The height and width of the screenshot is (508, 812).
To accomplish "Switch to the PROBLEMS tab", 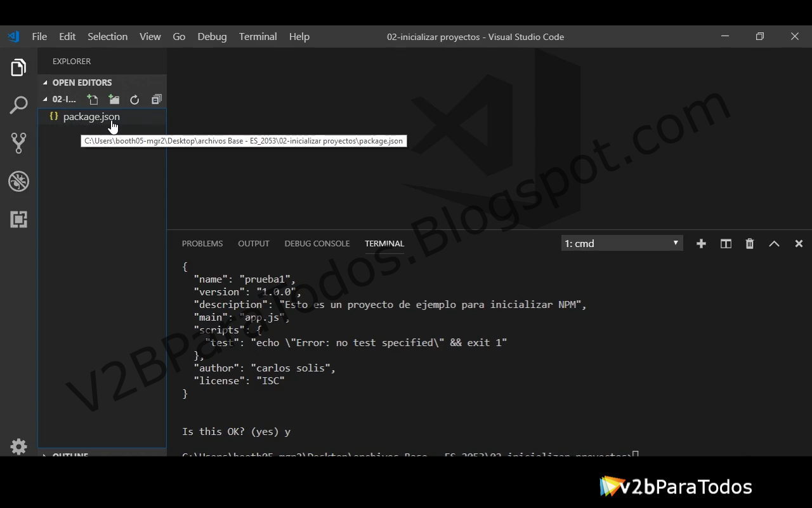I will [x=202, y=243].
